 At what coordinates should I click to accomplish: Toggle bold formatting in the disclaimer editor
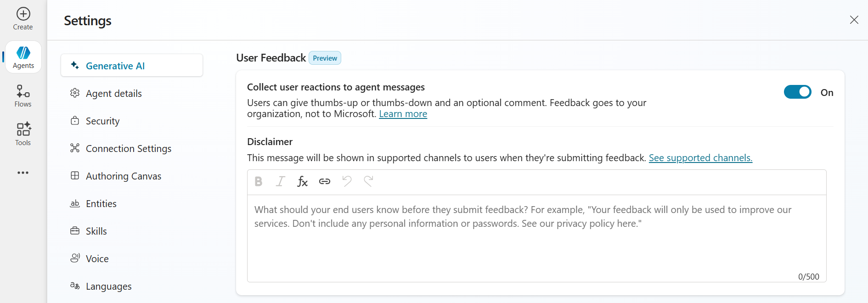tap(259, 181)
